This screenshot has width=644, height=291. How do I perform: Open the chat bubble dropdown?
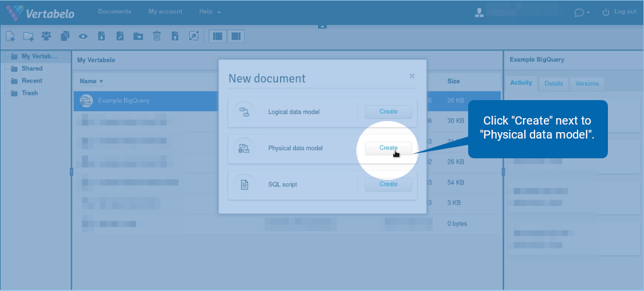pos(582,13)
